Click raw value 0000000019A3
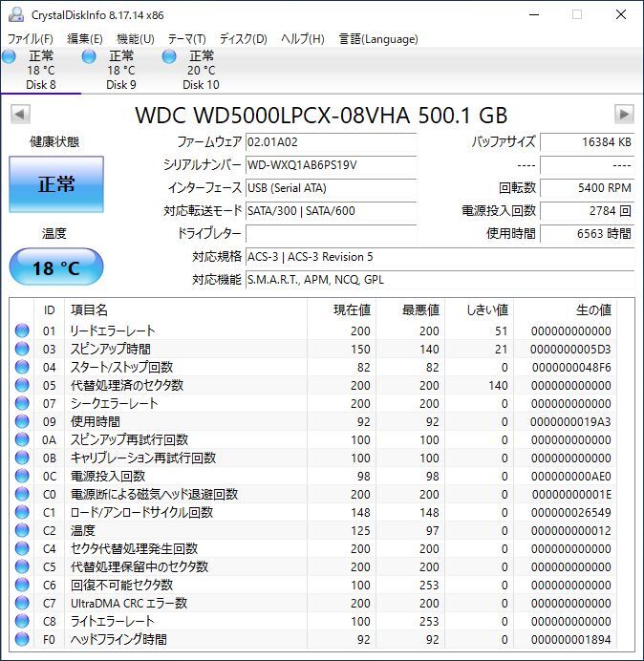The width and height of the screenshot is (644, 661). (x=570, y=421)
